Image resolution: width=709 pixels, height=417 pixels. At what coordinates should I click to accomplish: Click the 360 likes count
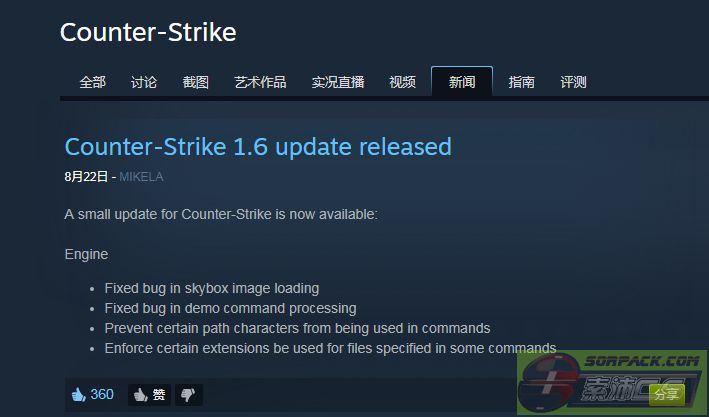102,394
